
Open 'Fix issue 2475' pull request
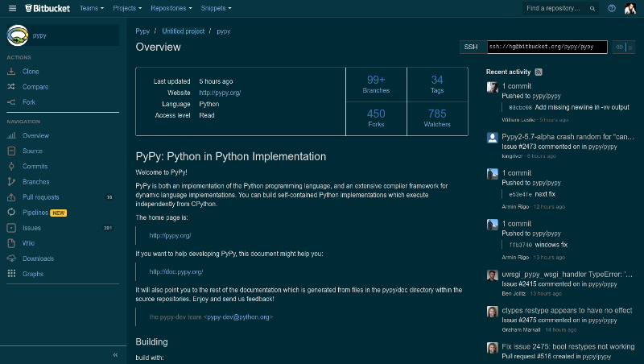click(568, 347)
